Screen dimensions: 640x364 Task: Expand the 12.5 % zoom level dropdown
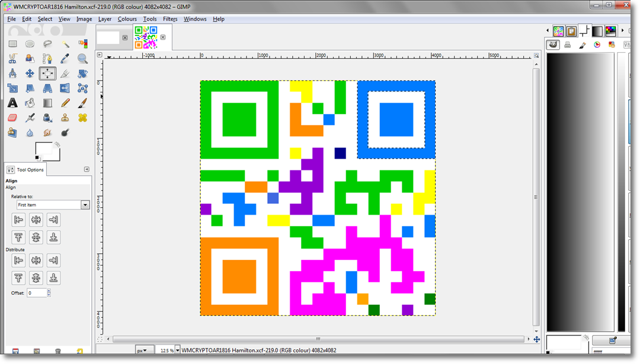pyautogui.click(x=178, y=350)
